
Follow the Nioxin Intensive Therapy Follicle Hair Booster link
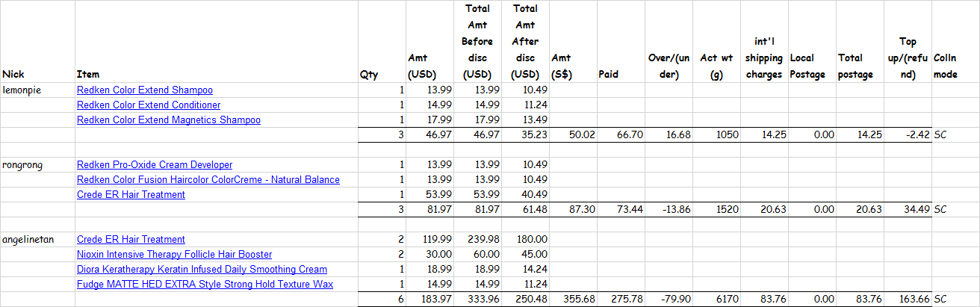174,254
